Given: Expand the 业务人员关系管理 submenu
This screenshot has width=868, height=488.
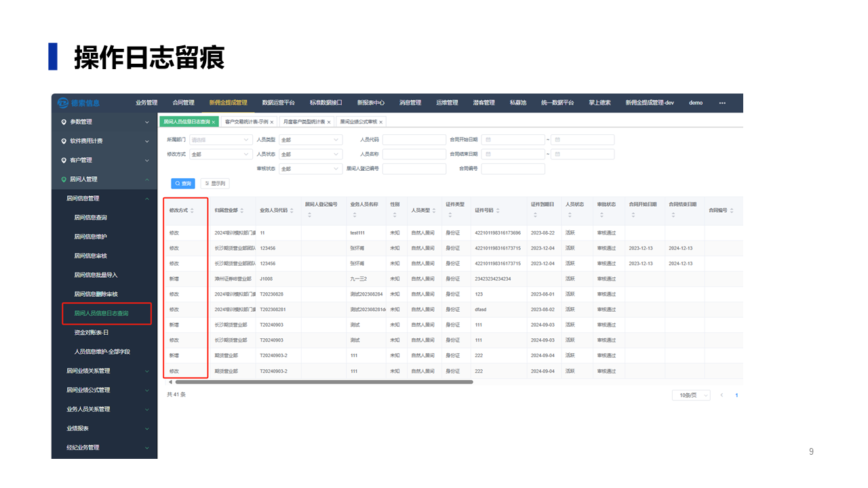Looking at the screenshot, I should coord(147,409).
